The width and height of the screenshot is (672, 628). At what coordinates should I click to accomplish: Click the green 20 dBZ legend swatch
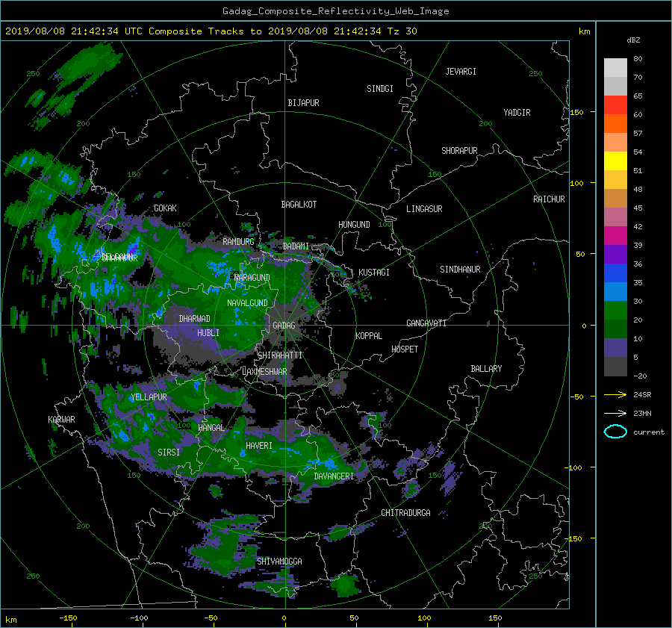pyautogui.click(x=615, y=311)
